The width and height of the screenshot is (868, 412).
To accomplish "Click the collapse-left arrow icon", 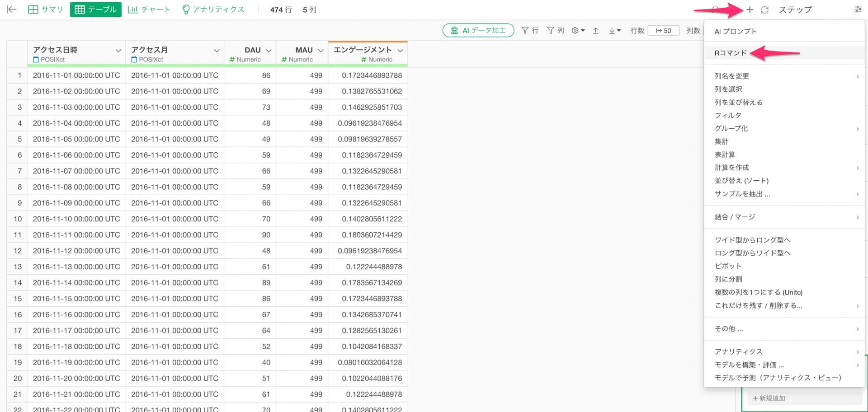I will 12,9.
